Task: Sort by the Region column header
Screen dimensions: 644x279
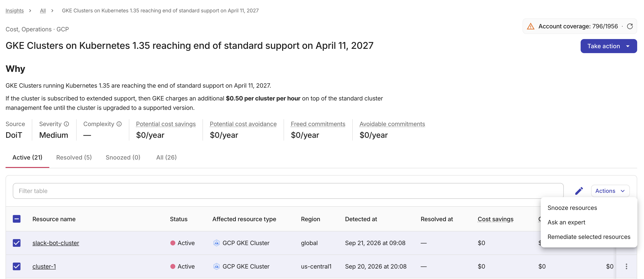Action: click(310, 219)
